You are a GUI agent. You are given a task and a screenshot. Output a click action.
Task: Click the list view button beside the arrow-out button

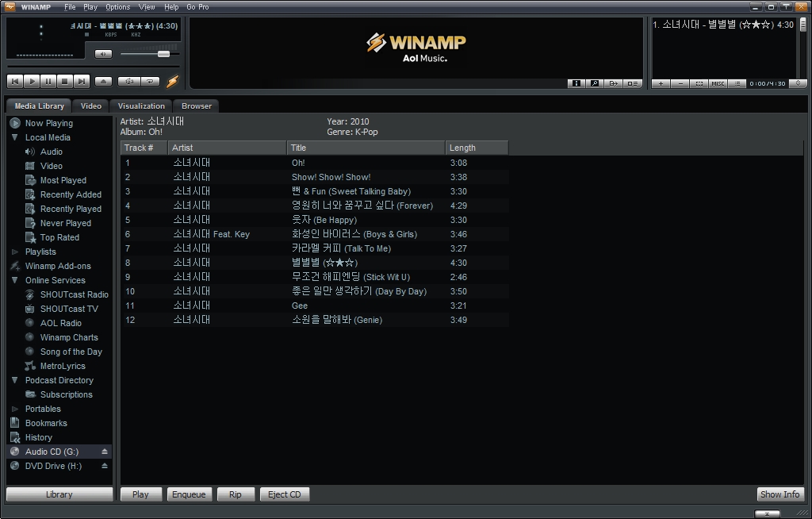(633, 83)
